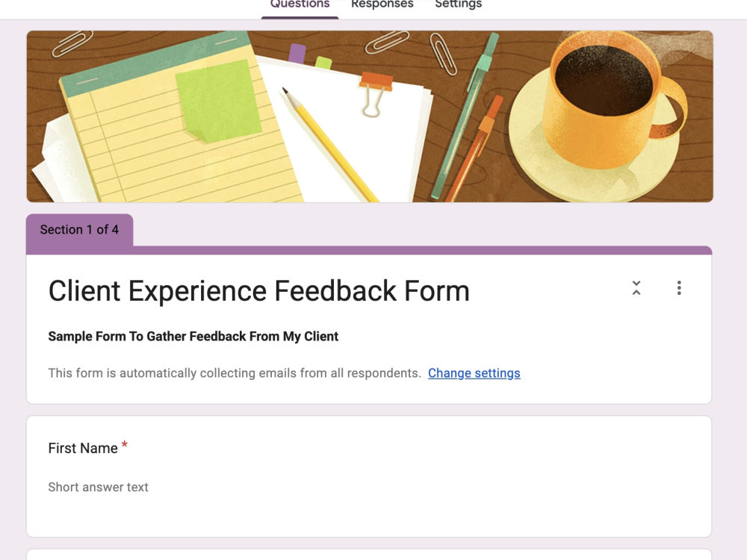Viewport: 747px width, 560px height.
Task: Click the Change settings link
Action: pos(474,373)
